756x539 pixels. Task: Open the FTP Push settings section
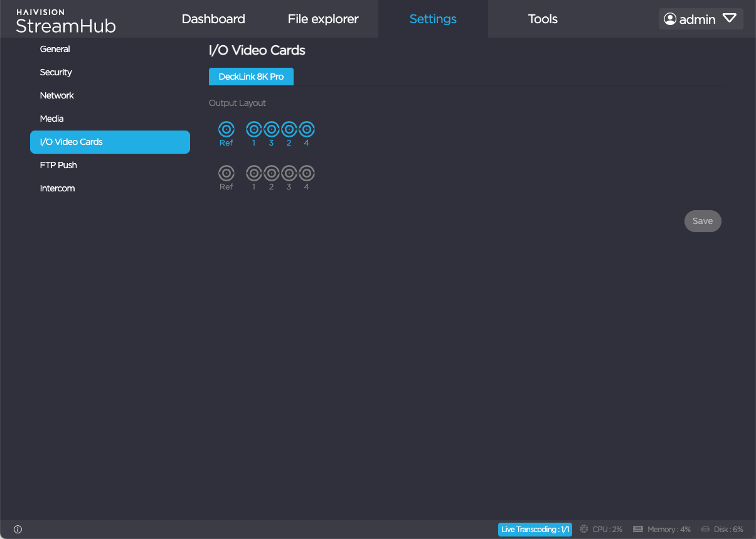pos(58,165)
